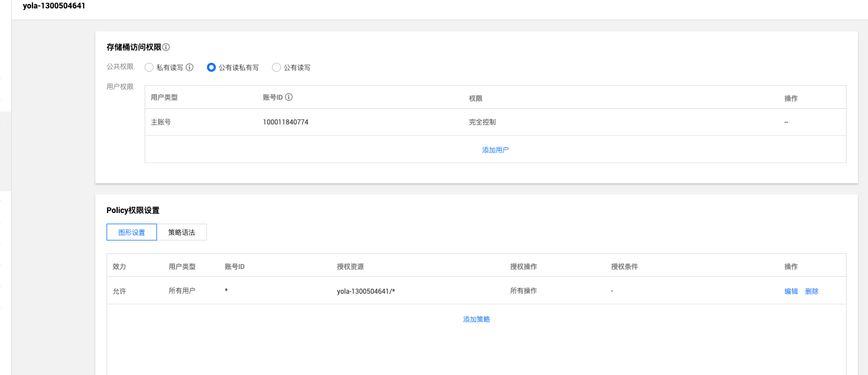The image size is (868, 375).
Task: Click authorized resource yola-1300504641/* cell
Action: click(366, 291)
